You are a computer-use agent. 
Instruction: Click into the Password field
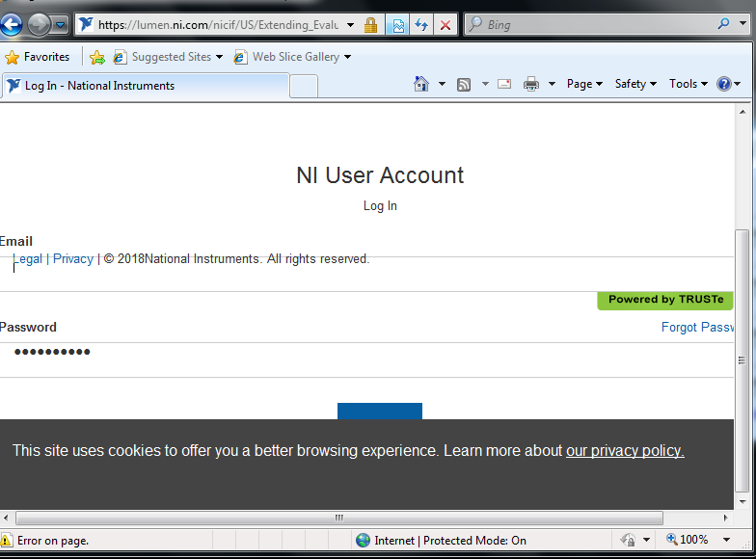click(366, 360)
